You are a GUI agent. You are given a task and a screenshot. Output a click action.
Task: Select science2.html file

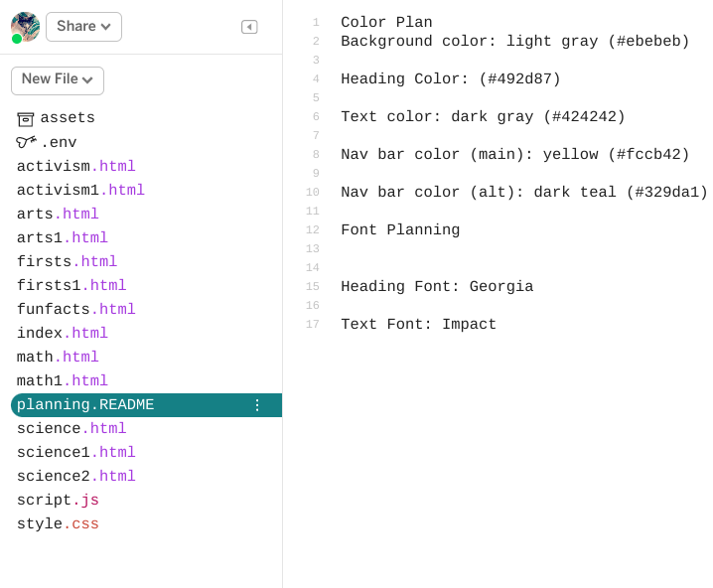point(75,476)
